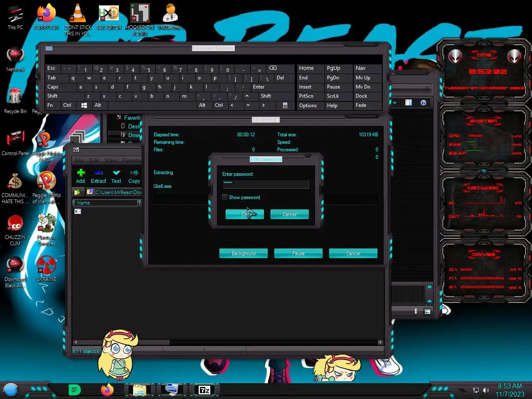Open the CHUZZIN CUM desktop shortcut
The height and width of the screenshot is (399, 532).
(x=15, y=230)
